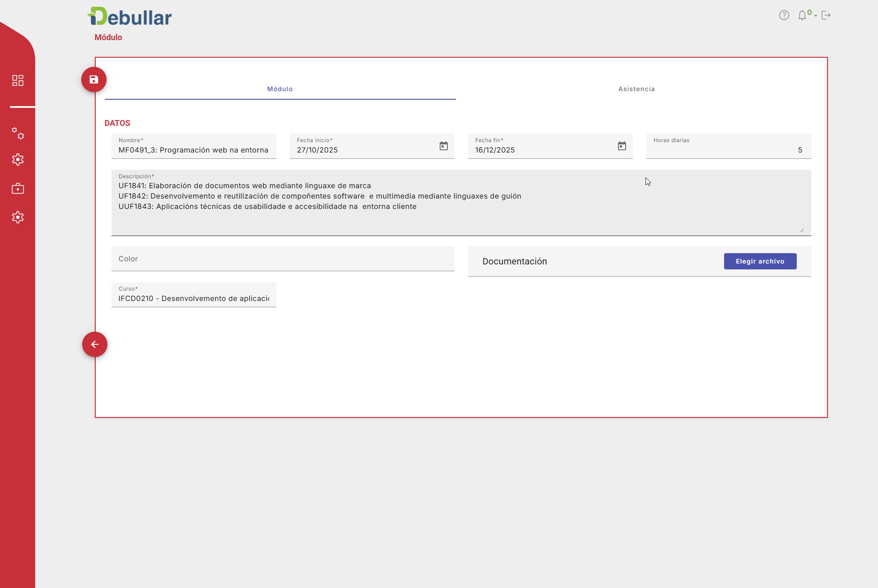Open the briefcase icon in sidebar
This screenshot has height=588, width=878.
click(18, 189)
